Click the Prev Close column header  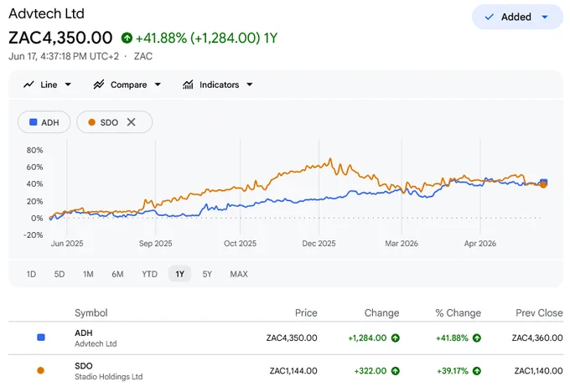(539, 312)
